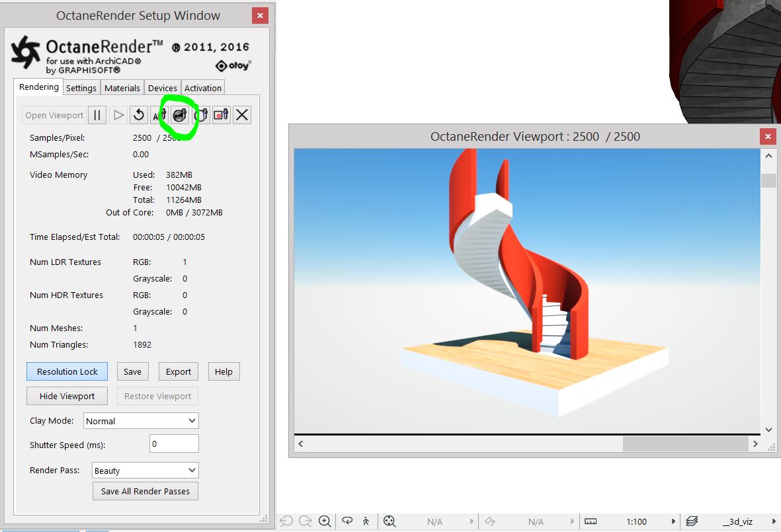The image size is (781, 532).
Task: Click viewport vertical scrollbar up arrow
Action: coord(768,156)
